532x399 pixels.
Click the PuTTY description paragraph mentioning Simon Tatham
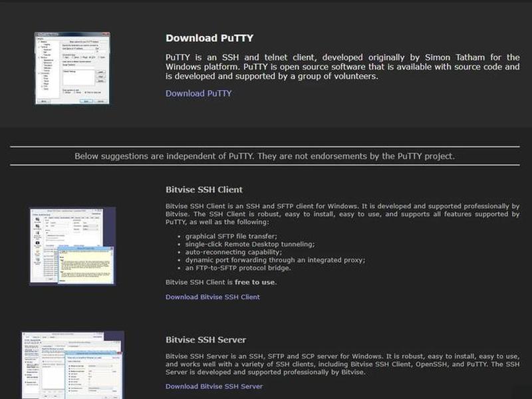tap(342, 67)
